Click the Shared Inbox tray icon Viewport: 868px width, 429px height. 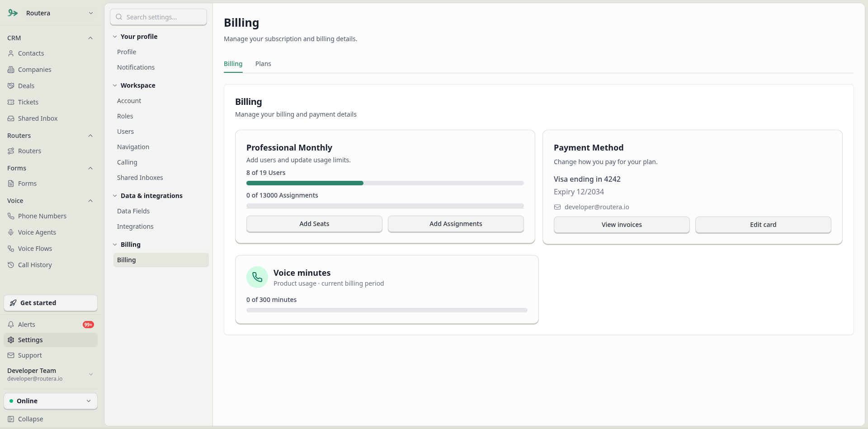[11, 118]
